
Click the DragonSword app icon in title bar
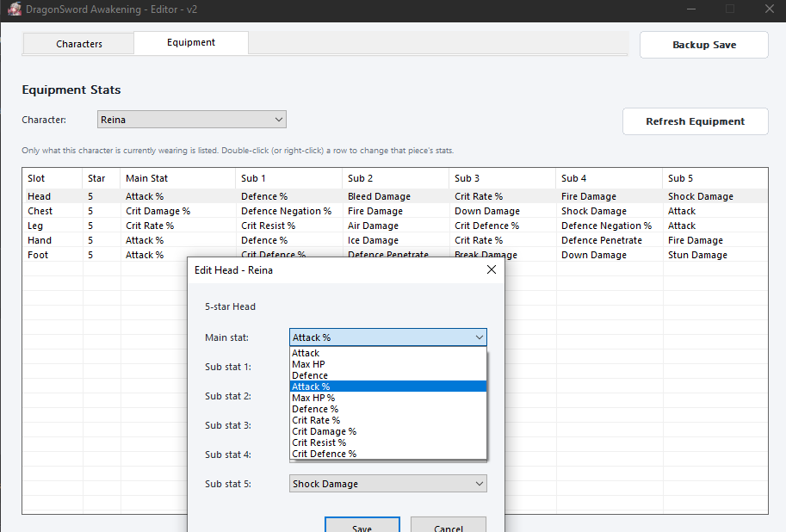tap(15, 9)
